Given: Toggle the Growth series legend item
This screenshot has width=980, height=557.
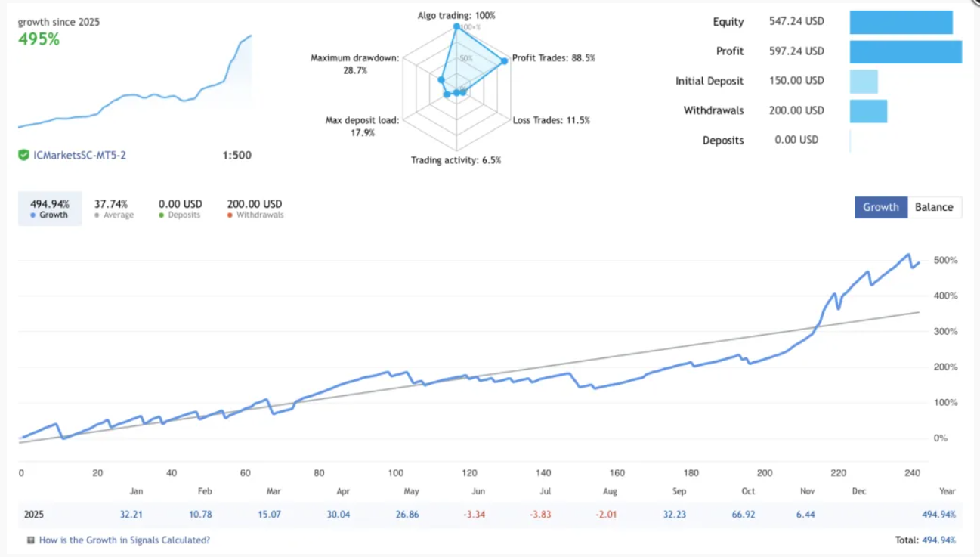Looking at the screenshot, I should 50,209.
